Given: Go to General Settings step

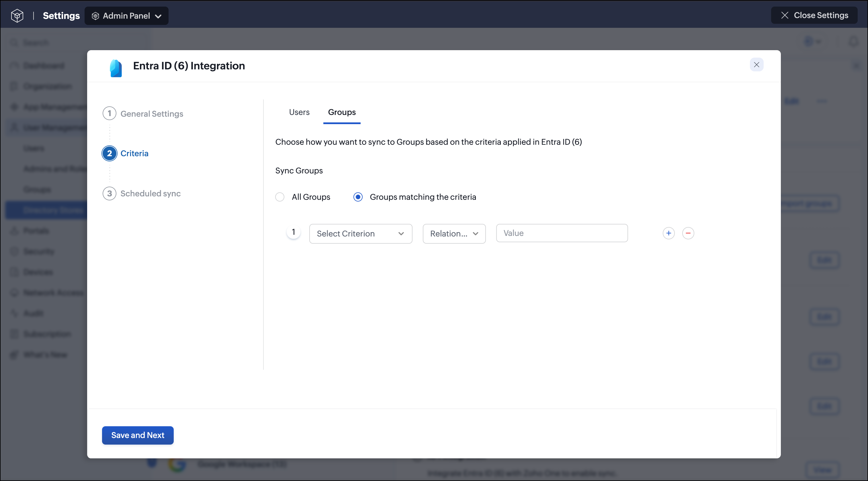Looking at the screenshot, I should pos(152,114).
